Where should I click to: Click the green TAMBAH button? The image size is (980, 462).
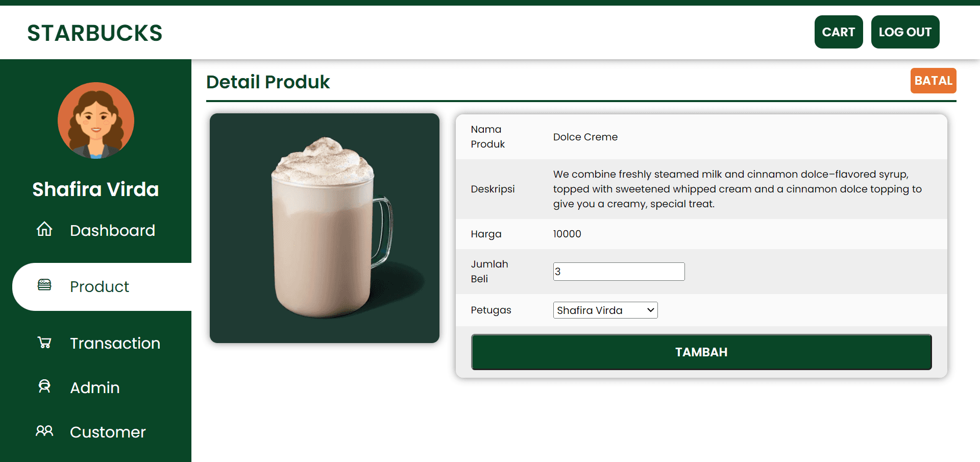pyautogui.click(x=701, y=352)
